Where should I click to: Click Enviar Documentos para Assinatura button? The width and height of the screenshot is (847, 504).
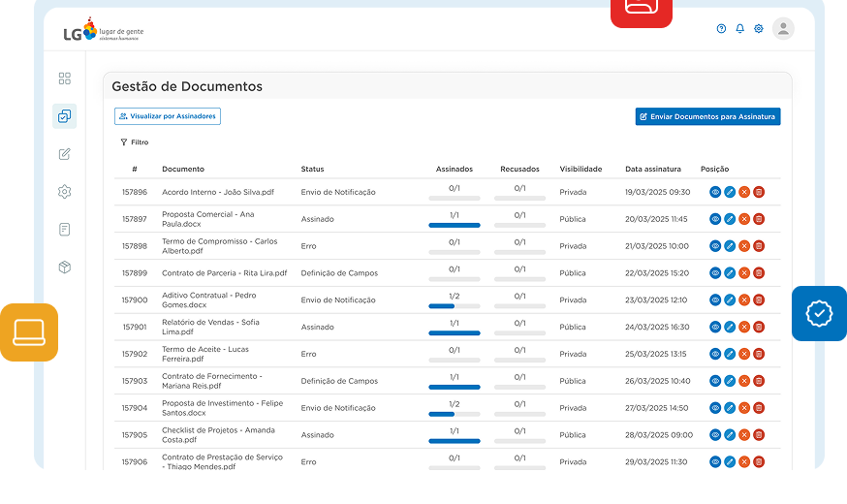[x=707, y=116]
